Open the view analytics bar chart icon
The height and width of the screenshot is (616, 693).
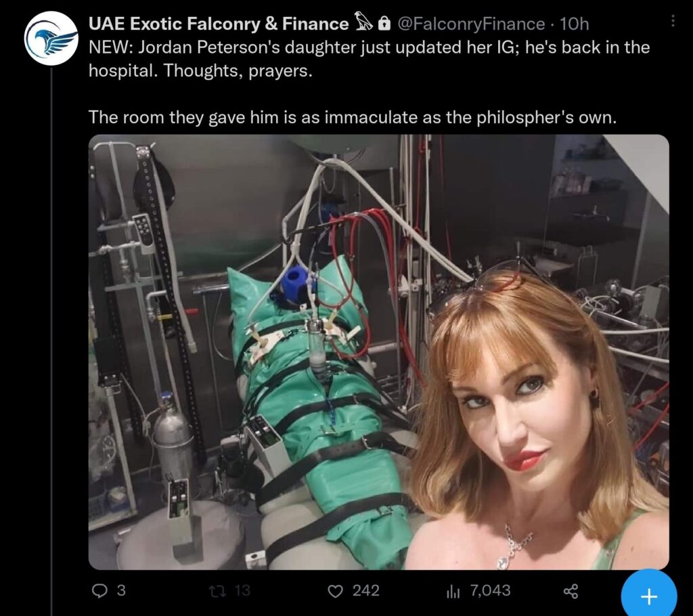453,591
